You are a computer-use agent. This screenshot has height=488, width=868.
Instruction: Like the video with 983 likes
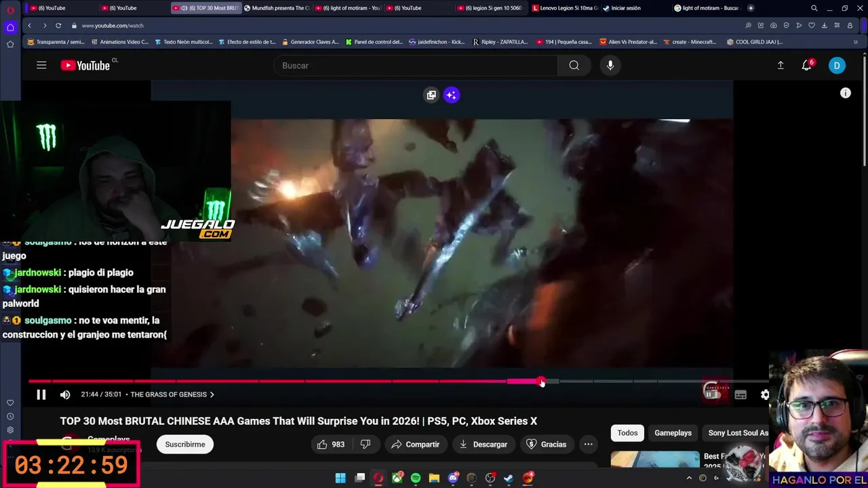pyautogui.click(x=330, y=445)
